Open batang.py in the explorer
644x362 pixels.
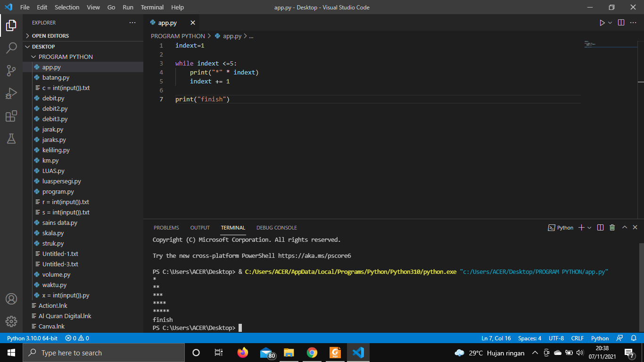(x=56, y=77)
